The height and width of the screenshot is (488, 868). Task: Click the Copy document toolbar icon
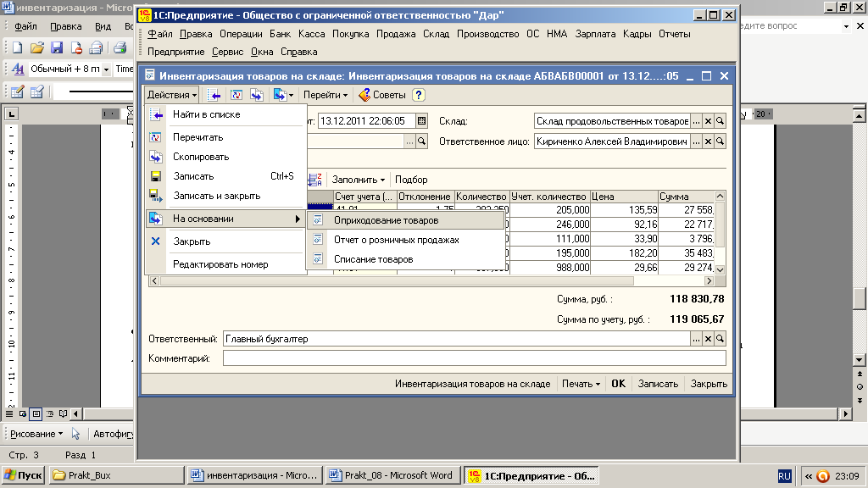coord(256,95)
